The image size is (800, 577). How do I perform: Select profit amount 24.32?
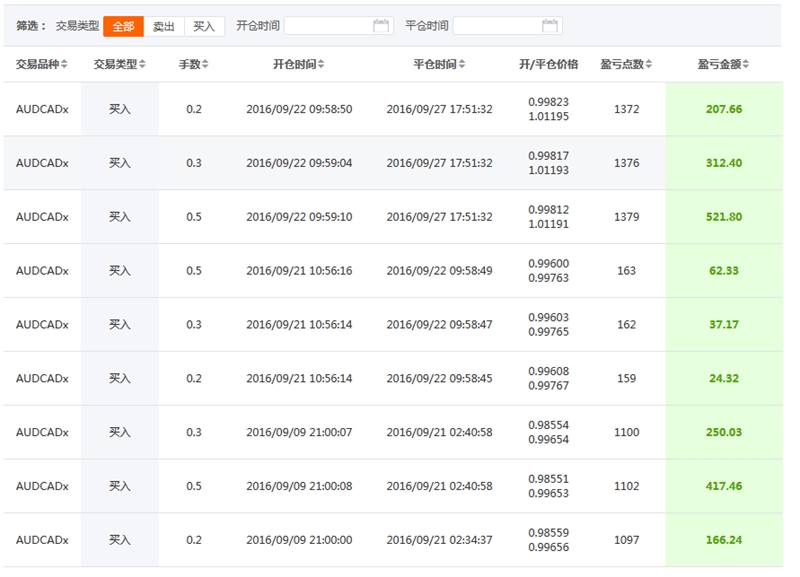[x=724, y=379]
